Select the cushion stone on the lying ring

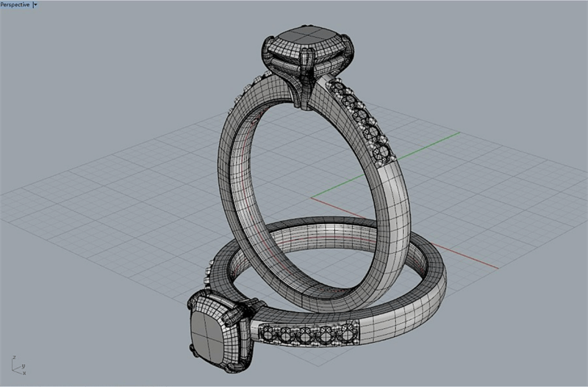[207, 333]
